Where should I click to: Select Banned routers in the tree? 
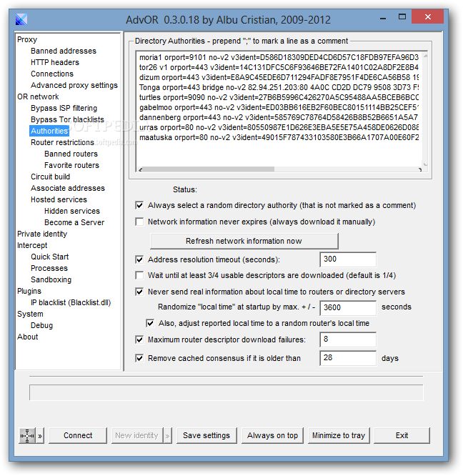tap(71, 154)
